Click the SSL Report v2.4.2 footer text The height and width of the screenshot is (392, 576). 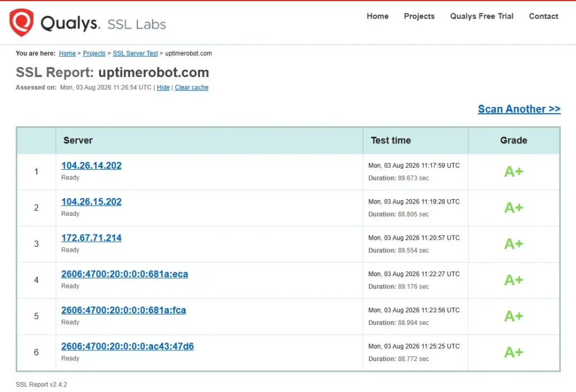click(x=41, y=385)
